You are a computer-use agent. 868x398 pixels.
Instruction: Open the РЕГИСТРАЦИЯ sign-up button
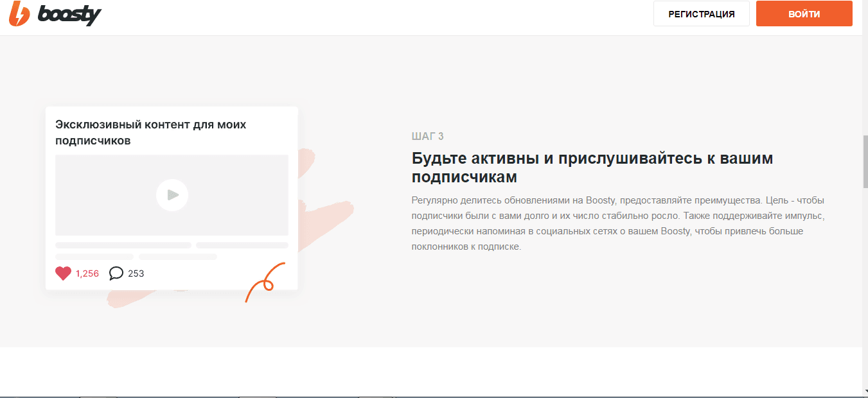tap(701, 14)
